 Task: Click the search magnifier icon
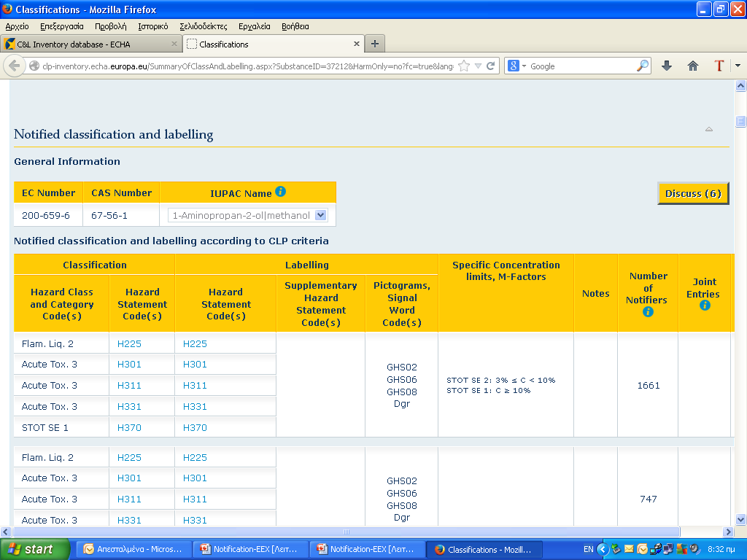tap(642, 66)
